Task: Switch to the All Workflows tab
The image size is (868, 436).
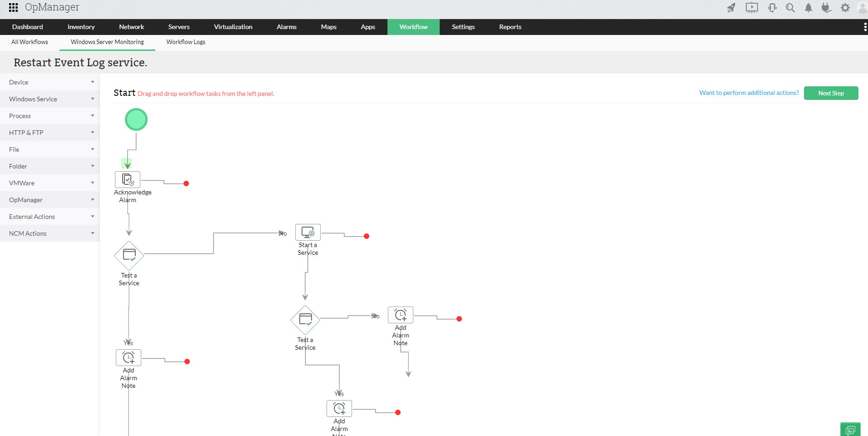Action: click(30, 42)
